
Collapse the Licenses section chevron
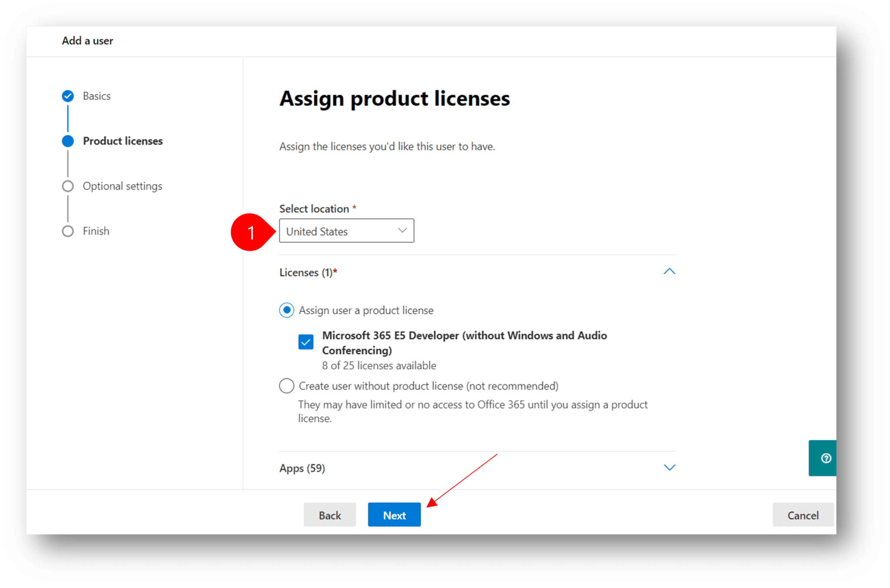tap(669, 272)
